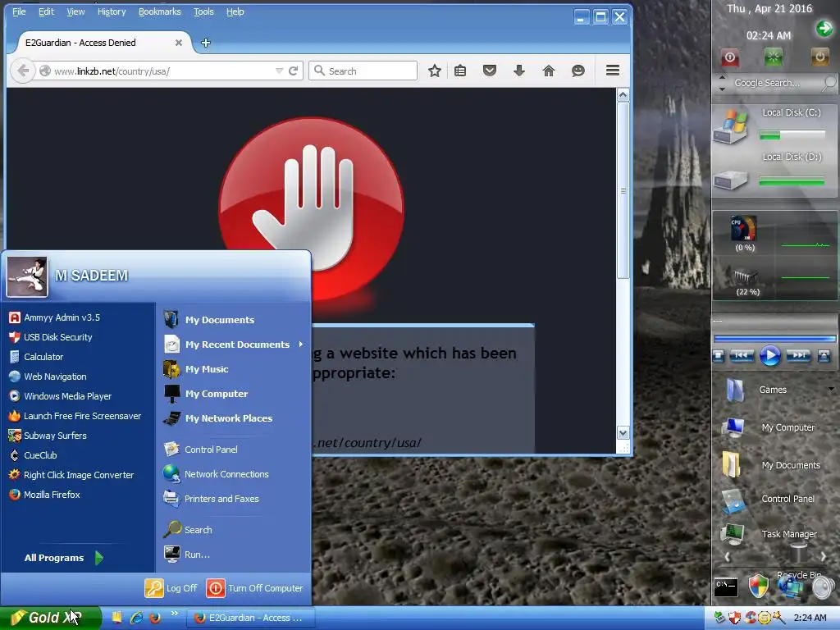This screenshot has height=630, width=840.
Task: Open URL history dropdown arrow in address bar
Action: coord(279,71)
